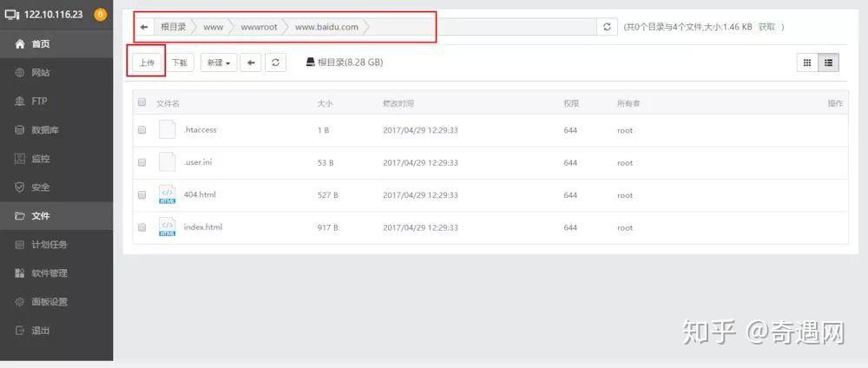Click the HTML file icon of index.html
Screen dimensions: 868x368
[168, 227]
